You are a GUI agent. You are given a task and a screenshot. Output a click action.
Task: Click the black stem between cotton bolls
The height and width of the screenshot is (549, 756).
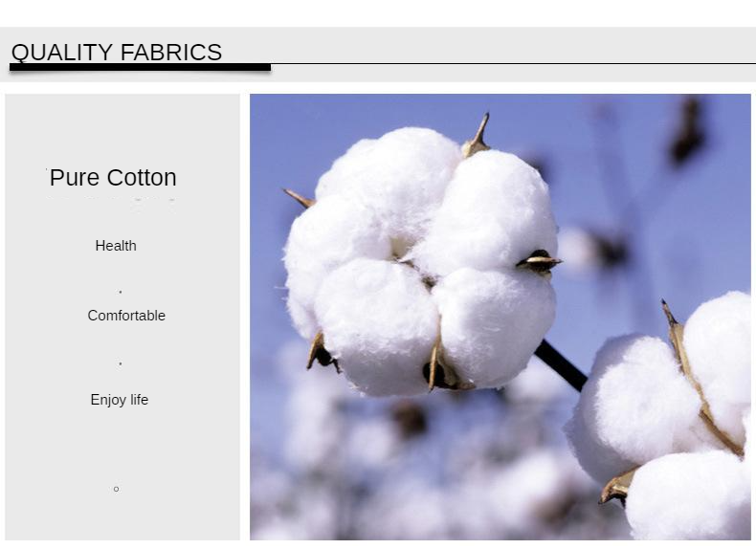point(561,364)
